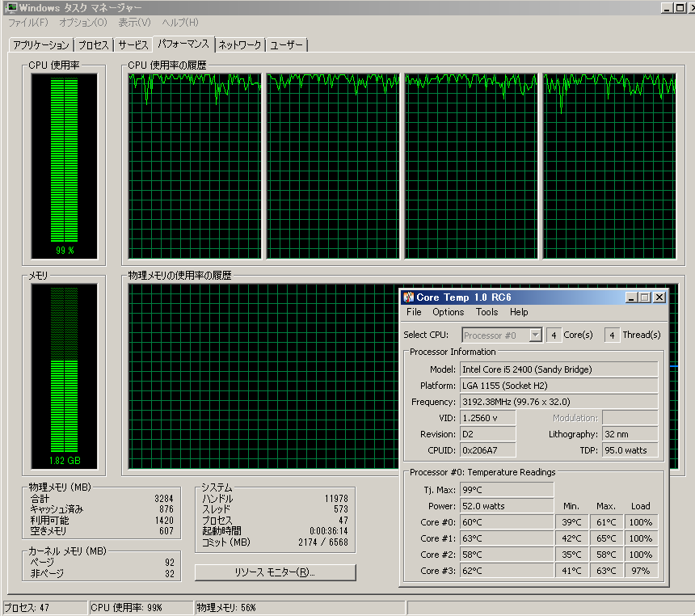The image size is (695, 616).
Task: Open the Tools menu in Core Temp
Action: pos(486,312)
